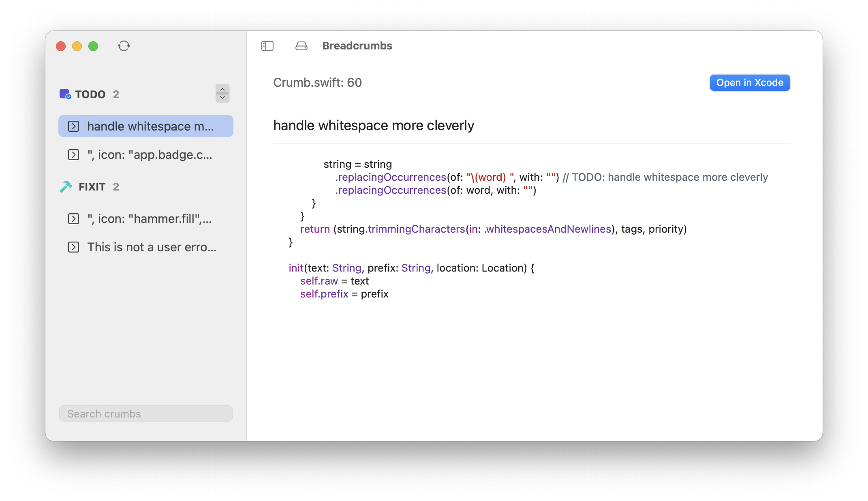868x501 pixels.
Task: Click arrow icon beside app.badge item
Action: tap(73, 155)
